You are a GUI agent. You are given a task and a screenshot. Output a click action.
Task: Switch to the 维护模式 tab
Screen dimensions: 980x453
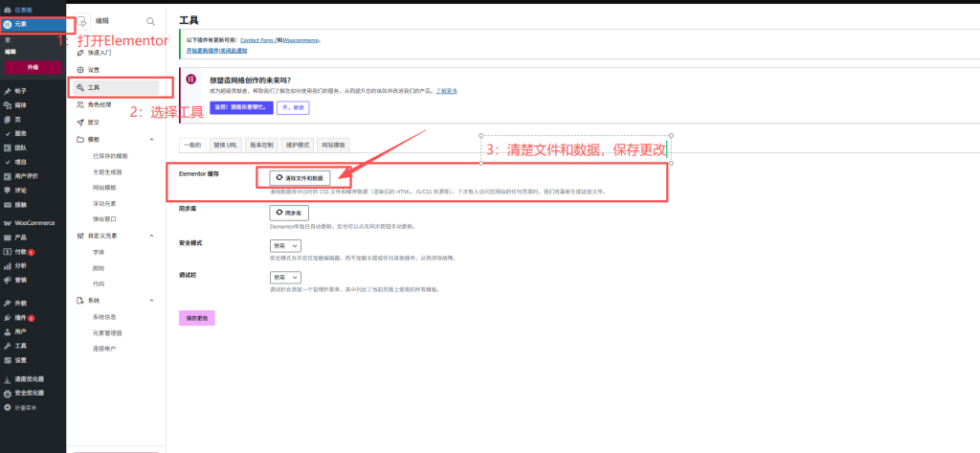pos(297,145)
